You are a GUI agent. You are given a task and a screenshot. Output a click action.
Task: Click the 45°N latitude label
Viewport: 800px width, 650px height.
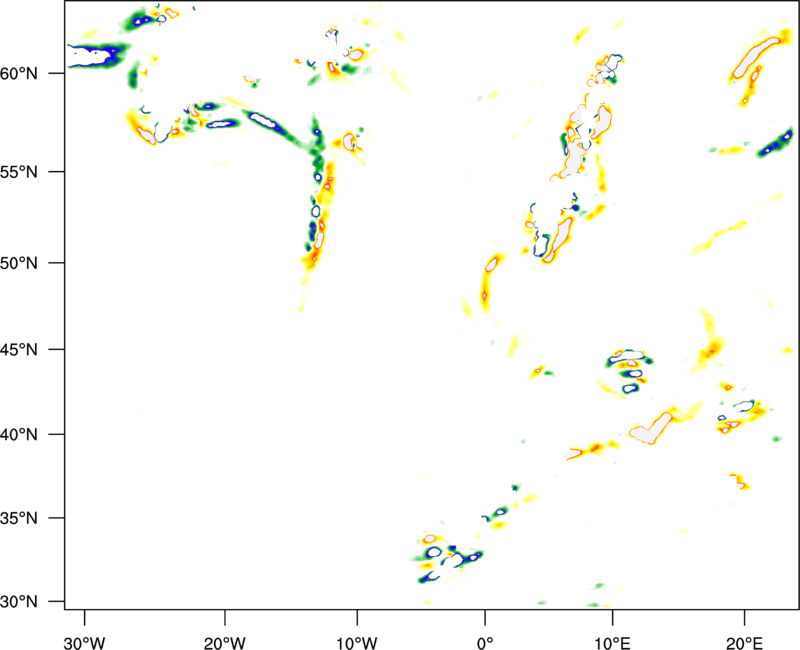(x=19, y=350)
